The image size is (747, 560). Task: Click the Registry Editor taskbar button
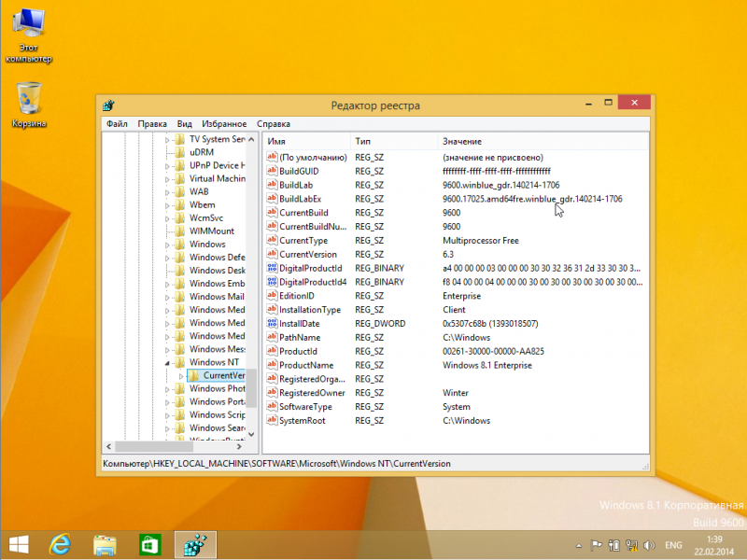pos(195,545)
